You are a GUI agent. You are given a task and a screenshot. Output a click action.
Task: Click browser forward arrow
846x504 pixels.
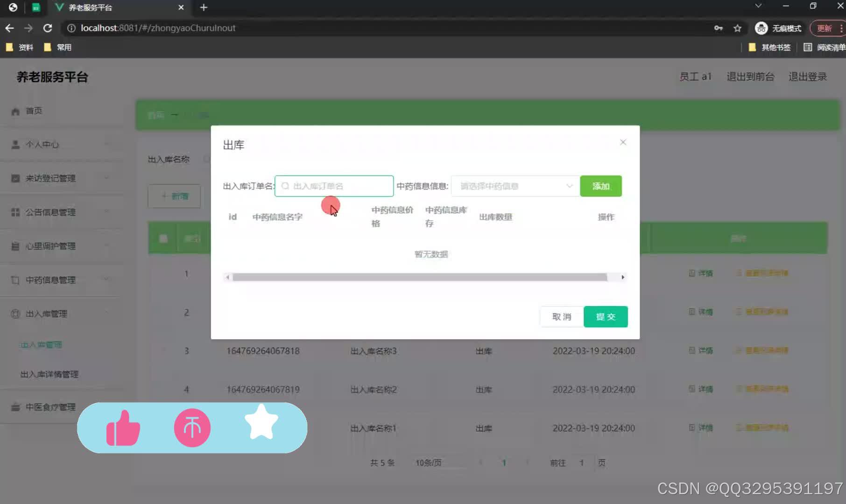tap(28, 28)
